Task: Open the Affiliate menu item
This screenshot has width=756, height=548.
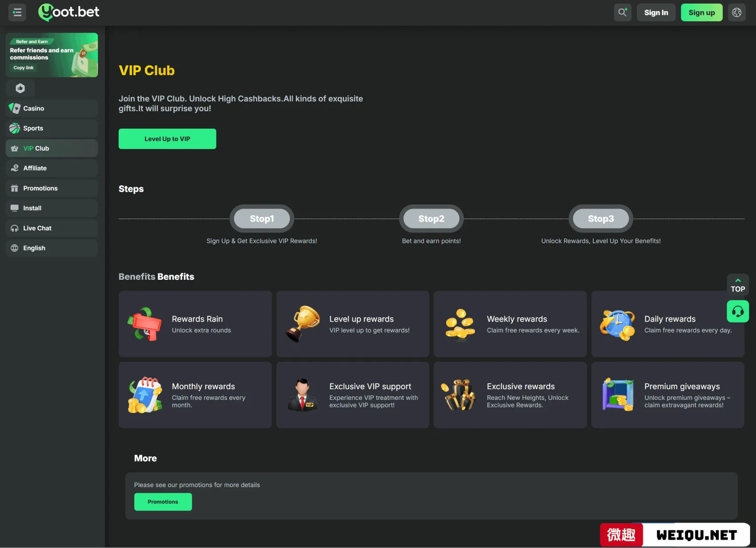Action: click(x=52, y=168)
